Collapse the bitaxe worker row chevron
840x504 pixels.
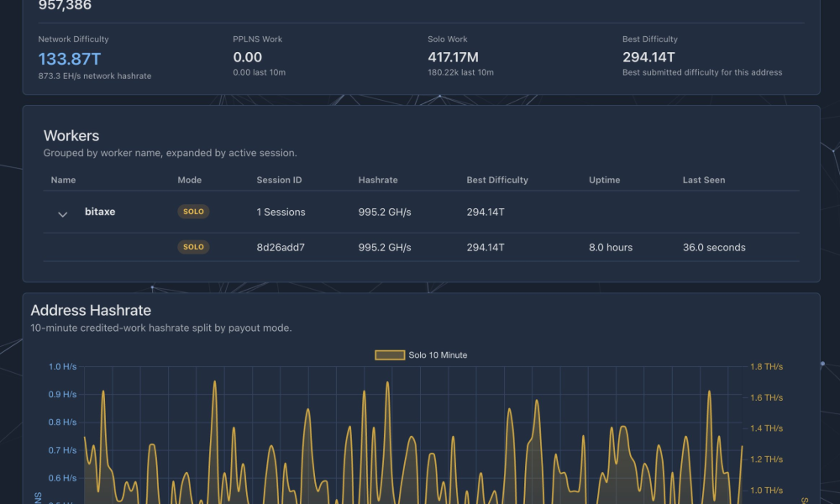[63, 214]
